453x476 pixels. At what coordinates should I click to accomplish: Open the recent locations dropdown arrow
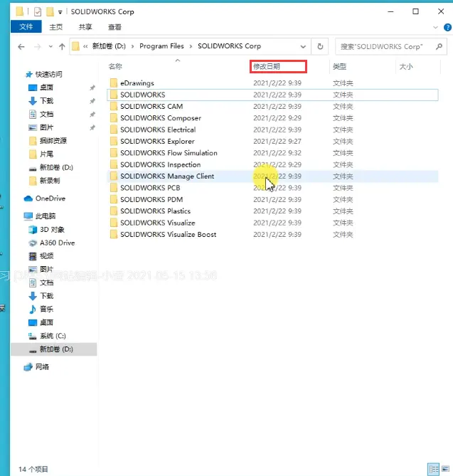(x=50, y=47)
